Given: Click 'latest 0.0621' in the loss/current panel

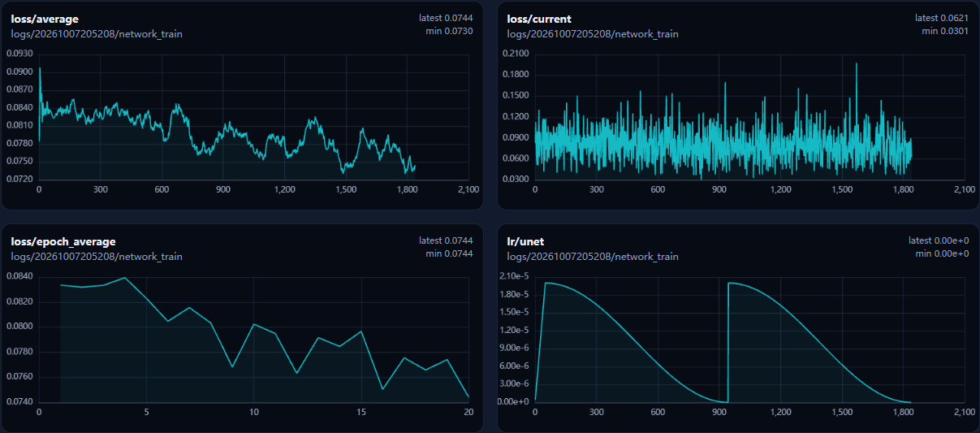Looking at the screenshot, I should (x=942, y=18).
